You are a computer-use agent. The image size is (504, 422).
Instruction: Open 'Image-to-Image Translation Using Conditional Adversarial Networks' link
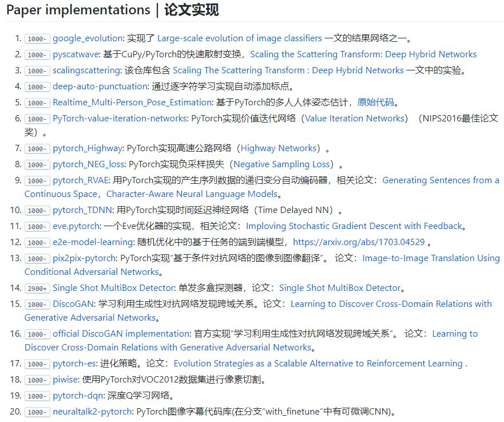pyautogui.click(x=431, y=259)
